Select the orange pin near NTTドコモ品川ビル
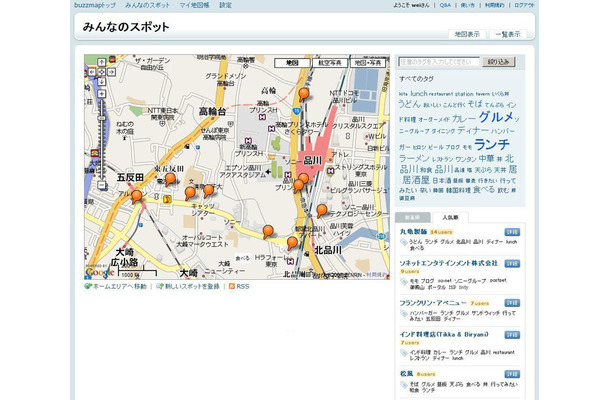Screen dimensions: 610x400 pyautogui.click(x=304, y=94)
